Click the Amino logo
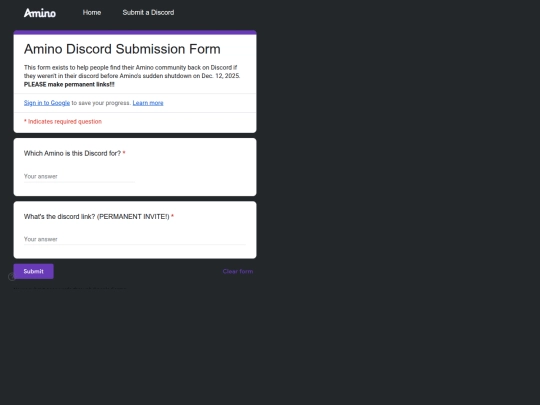The width and height of the screenshot is (540, 405). coord(40,13)
